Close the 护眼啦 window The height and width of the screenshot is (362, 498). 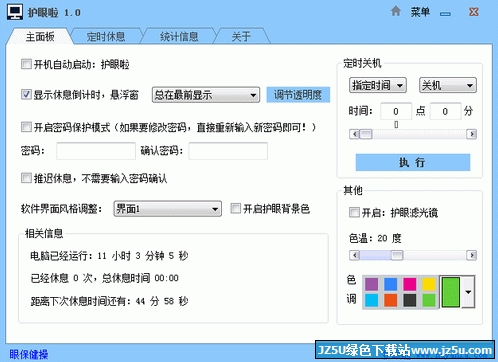(x=474, y=12)
